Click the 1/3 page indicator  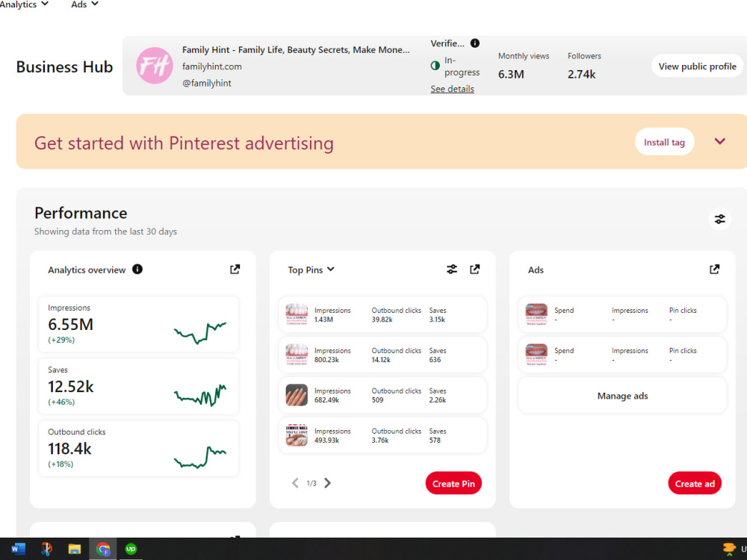[311, 483]
